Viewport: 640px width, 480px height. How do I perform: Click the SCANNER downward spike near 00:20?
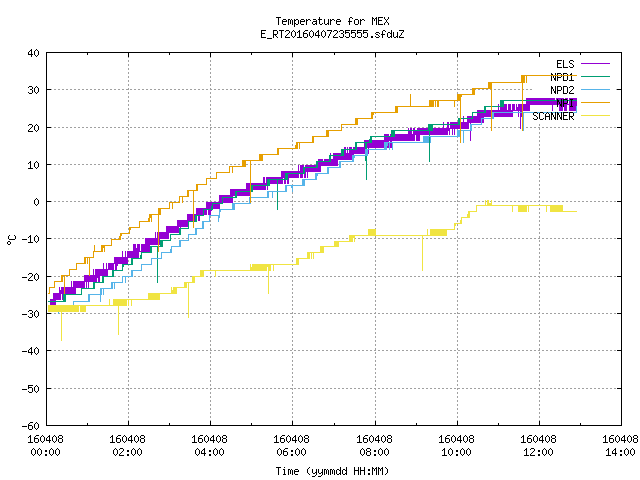(x=62, y=327)
